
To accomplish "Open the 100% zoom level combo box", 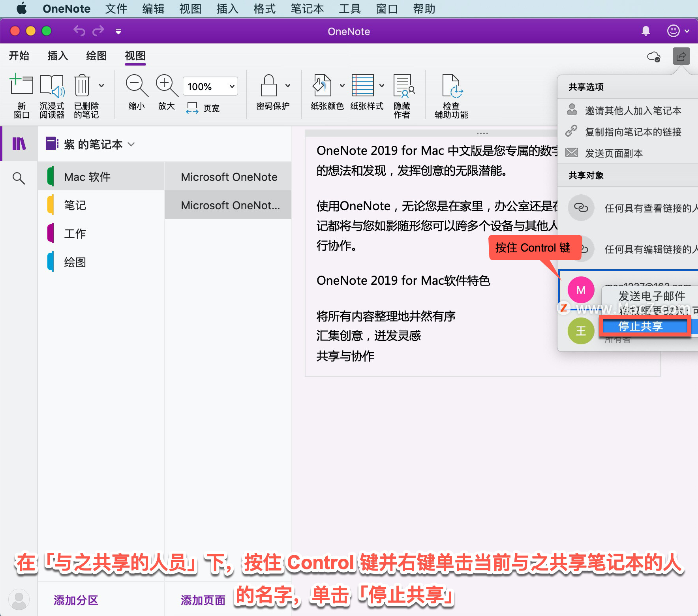I will [x=210, y=86].
